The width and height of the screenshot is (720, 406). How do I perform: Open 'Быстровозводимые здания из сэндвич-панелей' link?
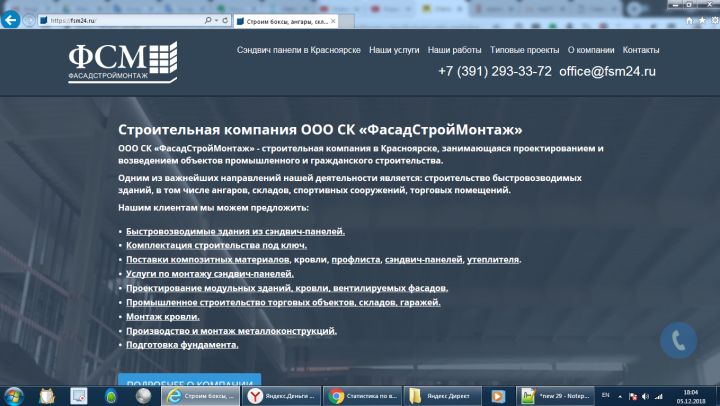click(x=236, y=231)
